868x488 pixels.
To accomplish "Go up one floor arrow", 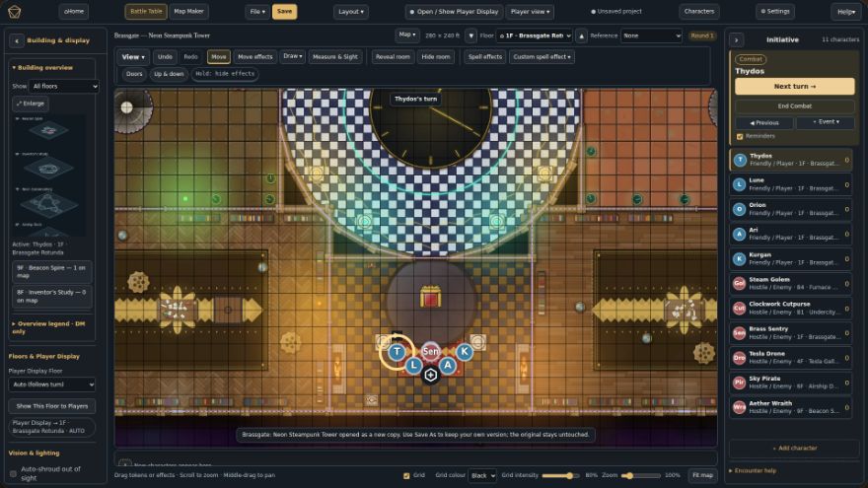I will pyautogui.click(x=581, y=35).
